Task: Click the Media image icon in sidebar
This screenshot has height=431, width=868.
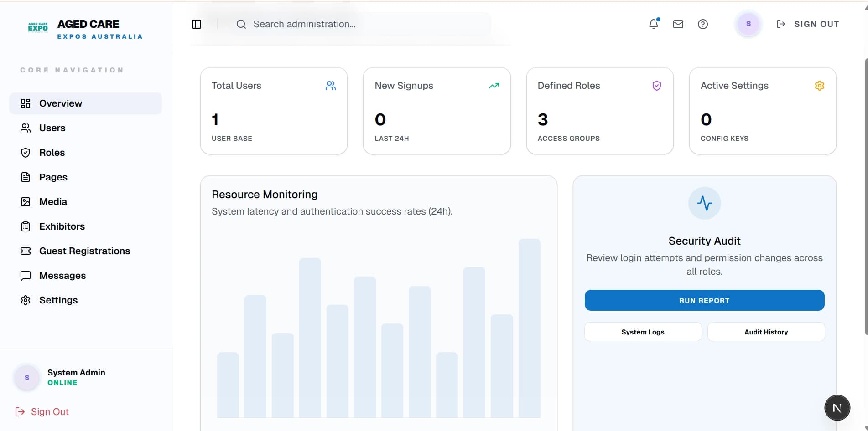Action: click(x=26, y=202)
